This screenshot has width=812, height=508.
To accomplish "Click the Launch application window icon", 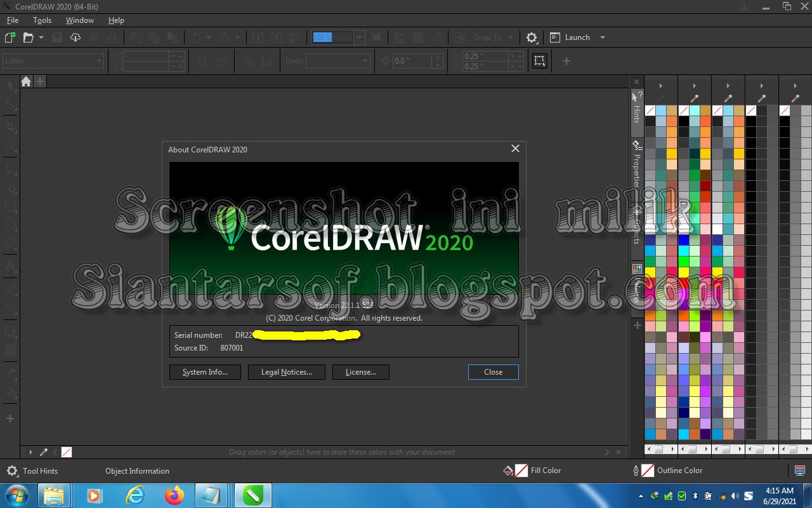I will click(x=555, y=37).
